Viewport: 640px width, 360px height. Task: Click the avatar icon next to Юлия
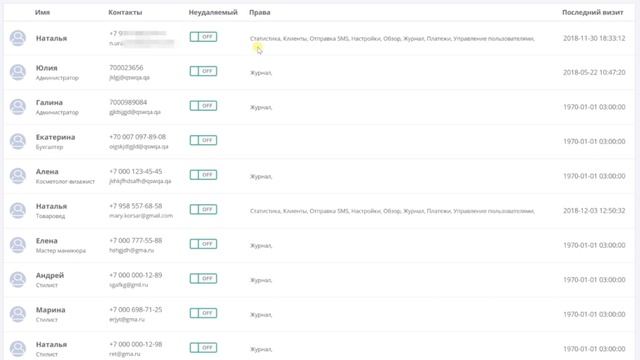point(18,72)
